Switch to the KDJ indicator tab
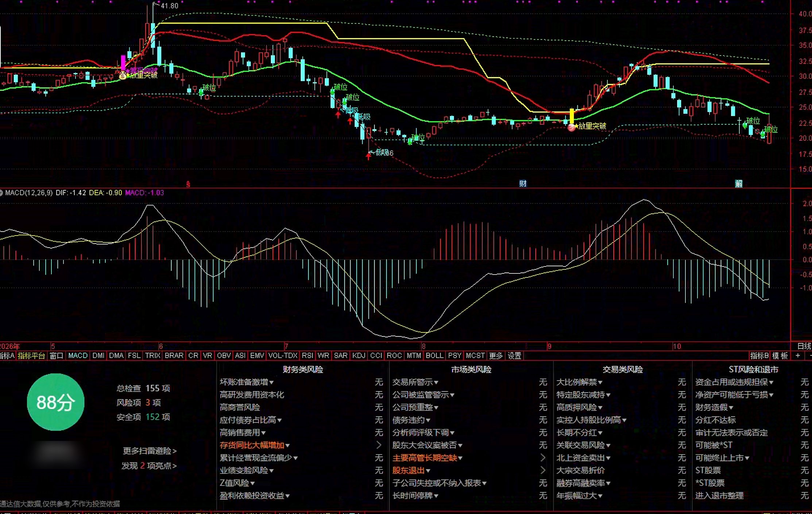 click(x=359, y=356)
